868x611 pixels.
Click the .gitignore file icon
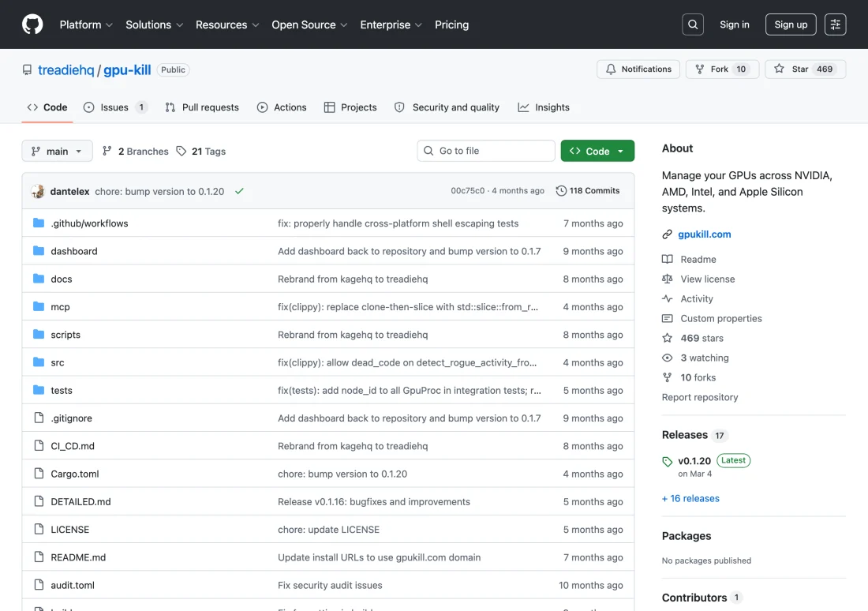coord(39,418)
